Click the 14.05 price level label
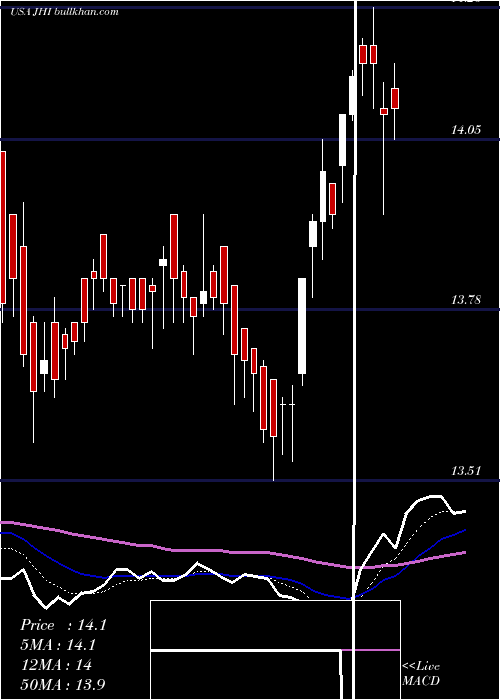This screenshot has width=500, height=700. 466,130
